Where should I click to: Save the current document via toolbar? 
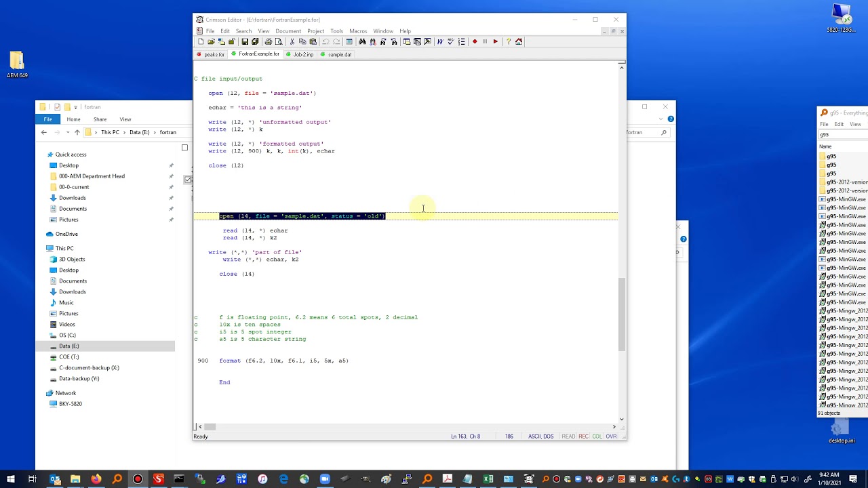pyautogui.click(x=245, y=41)
